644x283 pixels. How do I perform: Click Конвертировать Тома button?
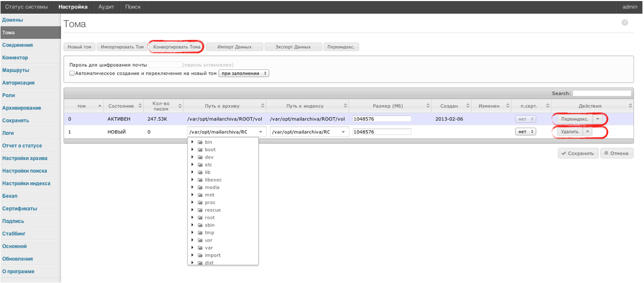tap(176, 47)
